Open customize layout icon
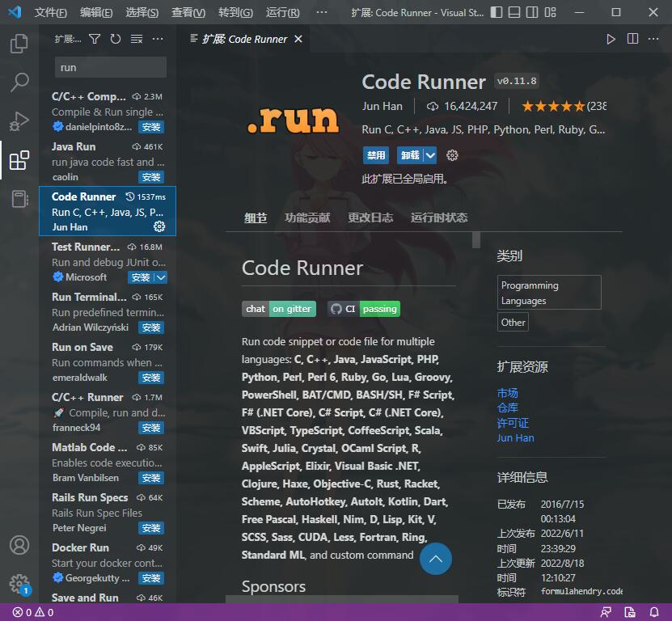672x621 pixels. click(550, 12)
